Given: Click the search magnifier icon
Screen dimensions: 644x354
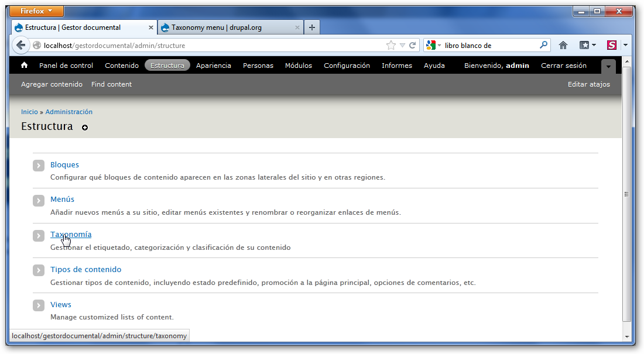Looking at the screenshot, I should coord(544,45).
